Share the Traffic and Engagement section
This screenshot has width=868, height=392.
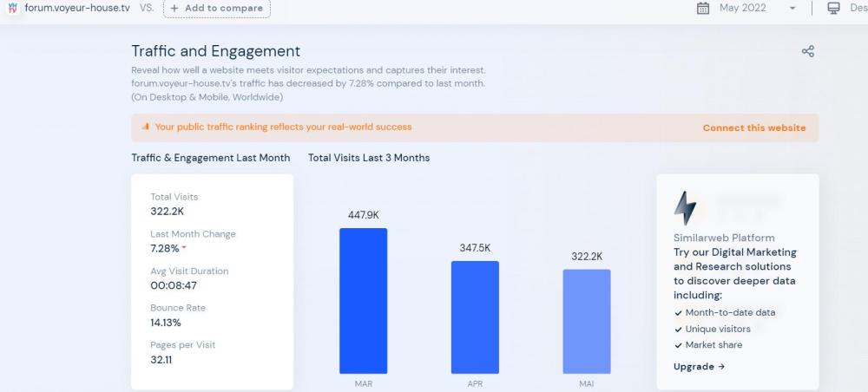click(x=807, y=52)
